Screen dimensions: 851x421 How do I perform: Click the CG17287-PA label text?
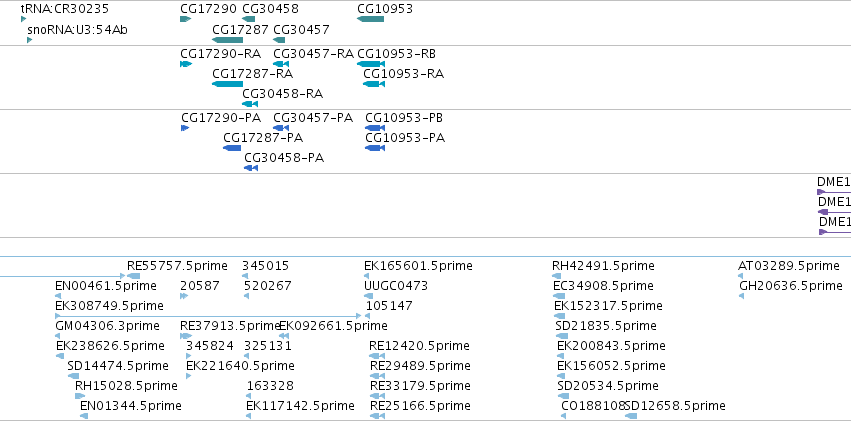[x=263, y=138]
